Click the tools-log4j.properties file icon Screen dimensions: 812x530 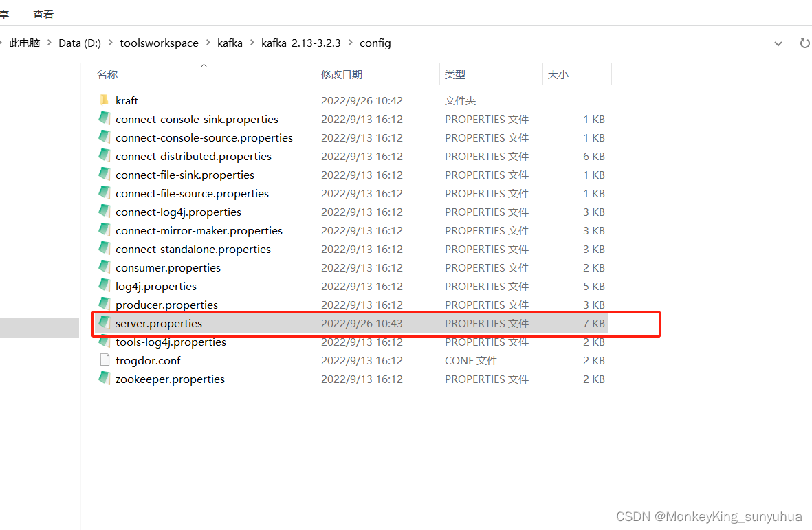pyautogui.click(x=105, y=342)
